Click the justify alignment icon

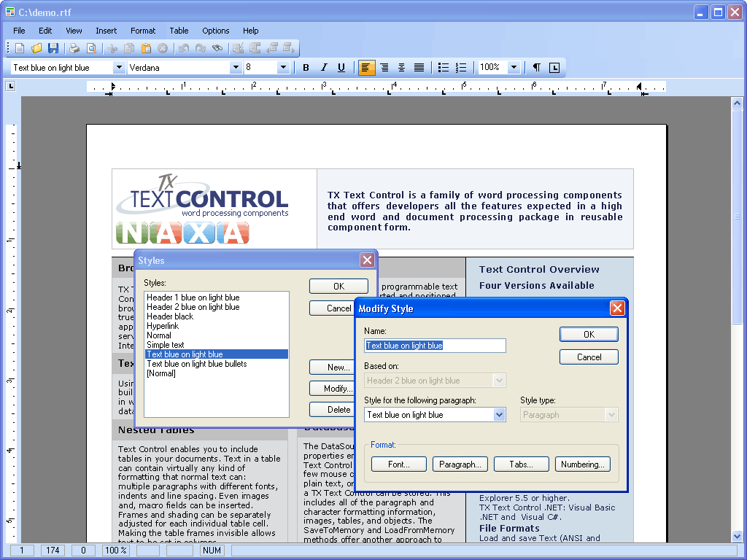(419, 68)
